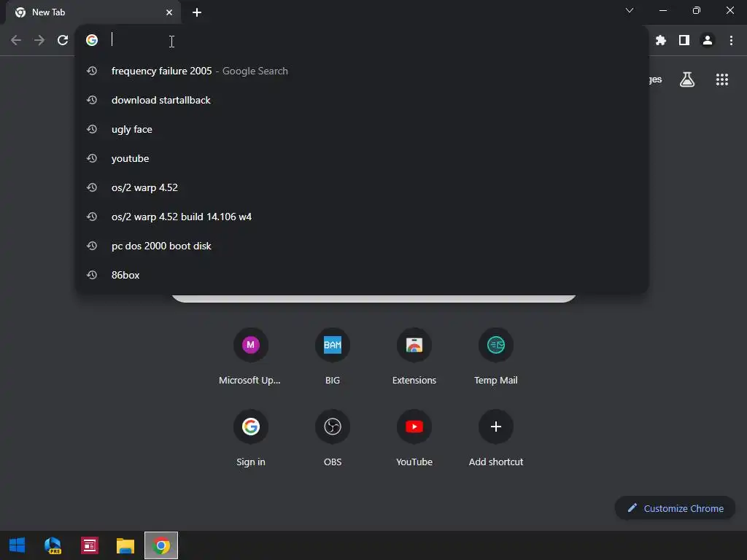Open the profile avatar icon

[708, 41]
